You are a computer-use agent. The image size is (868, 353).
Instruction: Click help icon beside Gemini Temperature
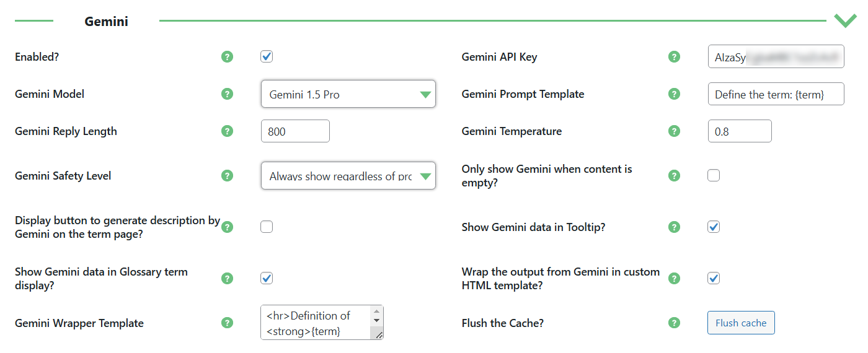675,131
